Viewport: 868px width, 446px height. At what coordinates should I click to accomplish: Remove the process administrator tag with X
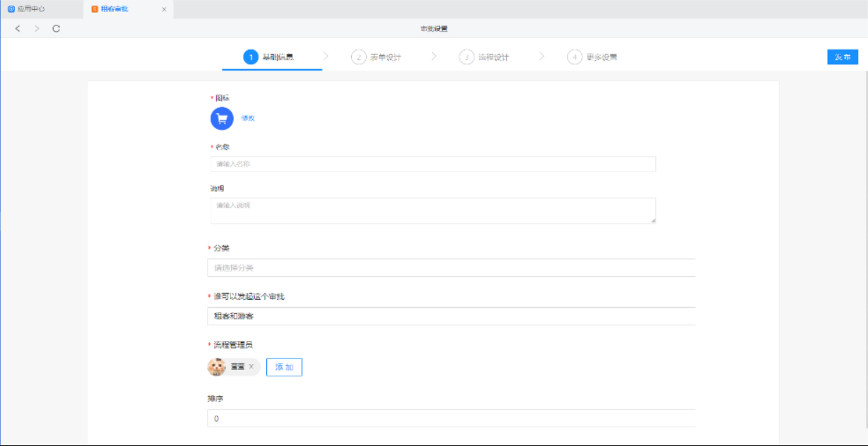251,367
